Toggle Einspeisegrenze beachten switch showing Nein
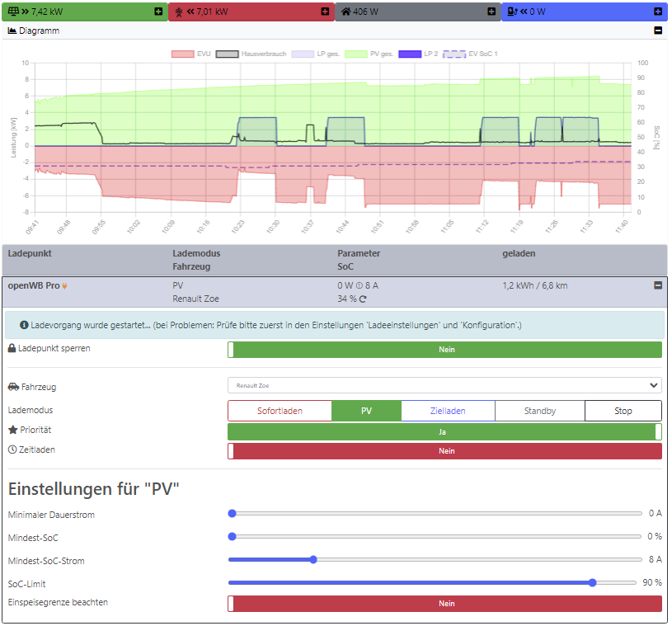 (444, 603)
